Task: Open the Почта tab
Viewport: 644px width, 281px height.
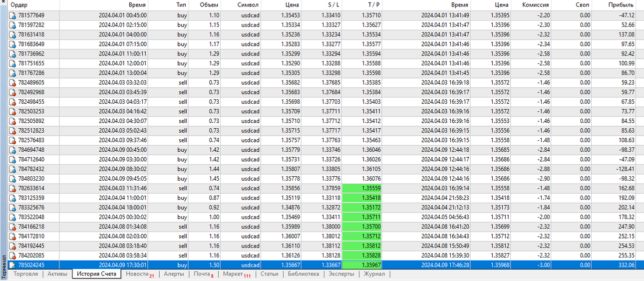Action: [x=203, y=274]
